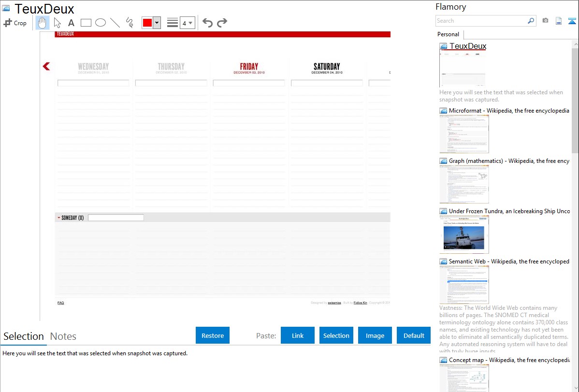Open Graph (mathematics) Wikipedia snapshot entry

tap(509, 161)
